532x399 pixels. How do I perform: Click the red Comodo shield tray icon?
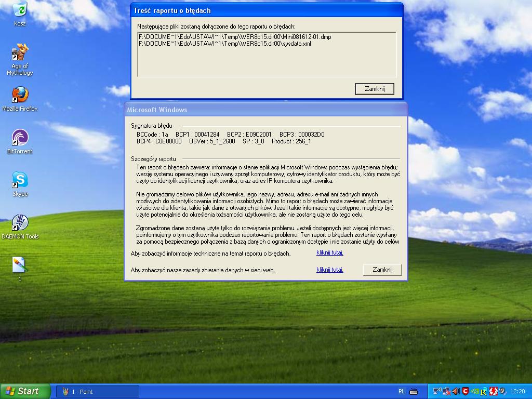(x=465, y=391)
